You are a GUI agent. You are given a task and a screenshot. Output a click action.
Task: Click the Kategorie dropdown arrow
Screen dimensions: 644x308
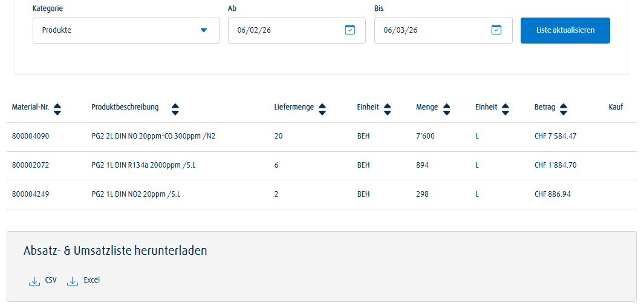[x=204, y=30]
